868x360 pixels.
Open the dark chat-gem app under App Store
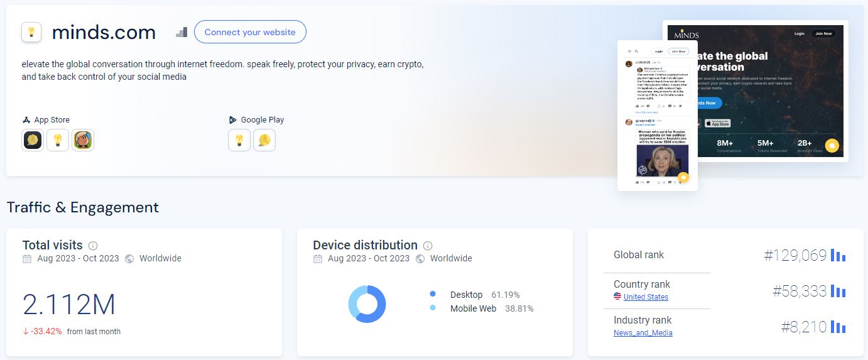(x=33, y=140)
